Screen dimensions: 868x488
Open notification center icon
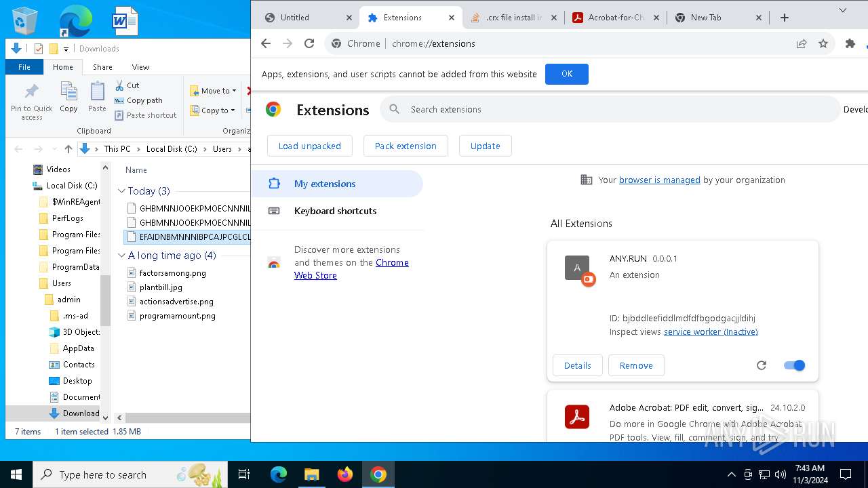pos(846,474)
